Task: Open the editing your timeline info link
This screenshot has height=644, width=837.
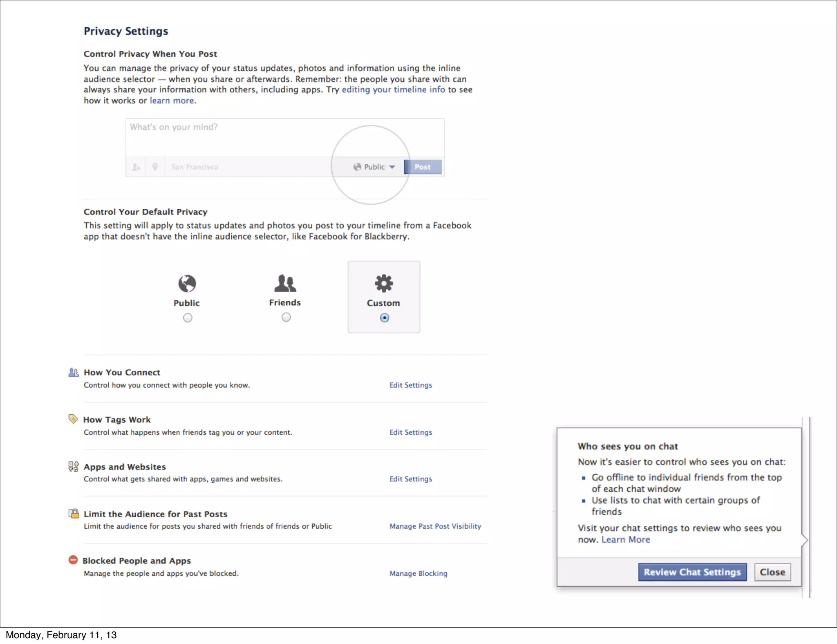Action: [393, 89]
